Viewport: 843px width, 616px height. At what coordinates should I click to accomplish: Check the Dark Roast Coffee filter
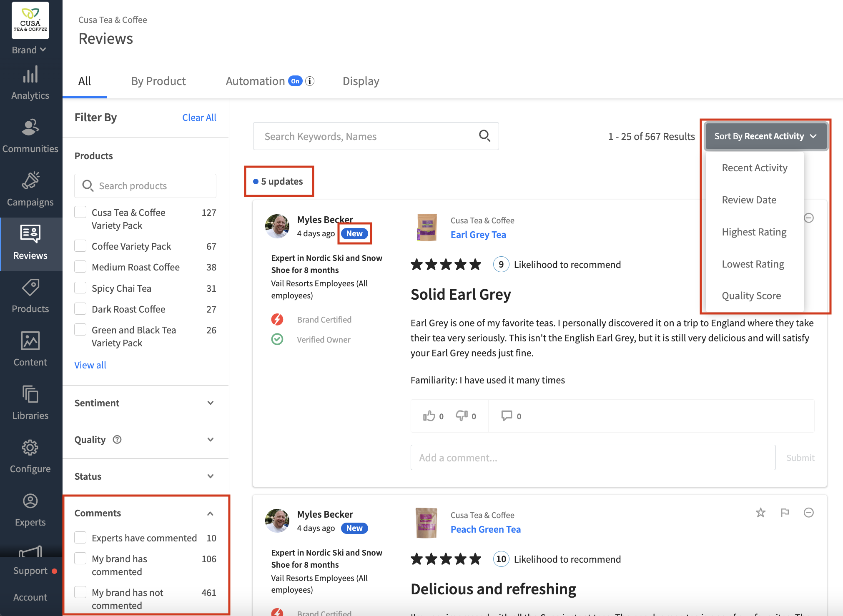(80, 309)
